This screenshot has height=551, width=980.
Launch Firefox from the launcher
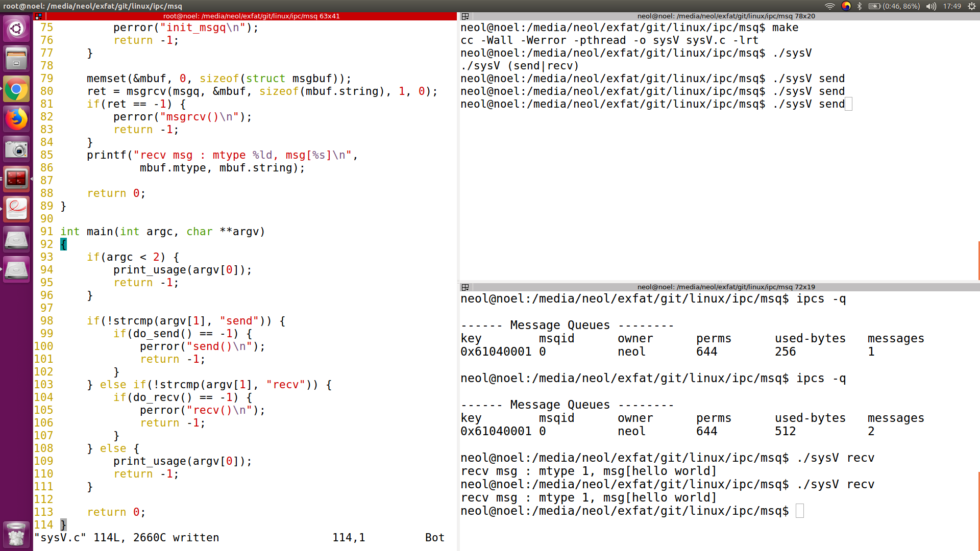16,119
